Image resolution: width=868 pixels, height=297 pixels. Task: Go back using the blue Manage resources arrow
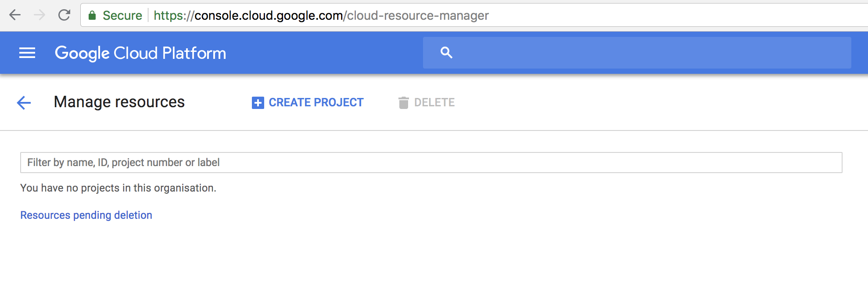click(x=24, y=103)
